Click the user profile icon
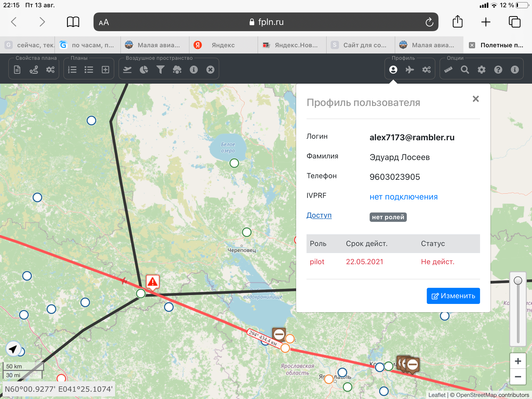 (393, 70)
